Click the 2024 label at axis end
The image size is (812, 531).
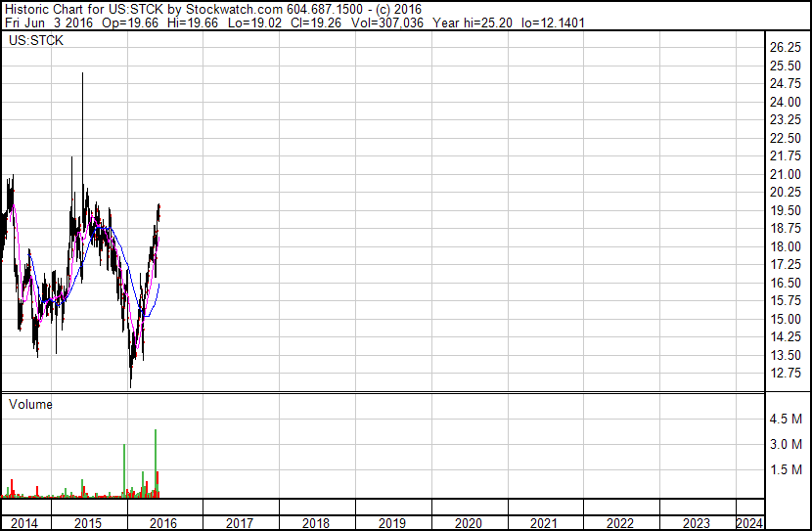[x=749, y=523]
